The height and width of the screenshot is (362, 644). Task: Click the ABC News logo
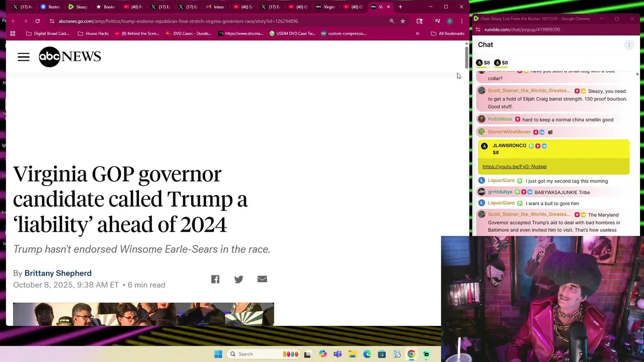70,57
